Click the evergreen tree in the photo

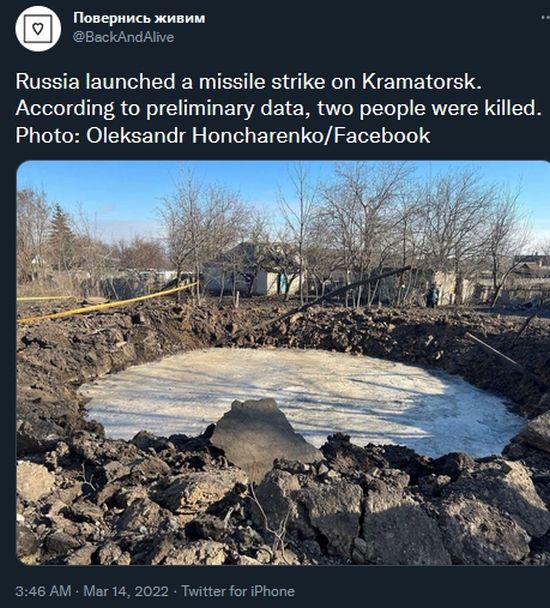tap(62, 237)
